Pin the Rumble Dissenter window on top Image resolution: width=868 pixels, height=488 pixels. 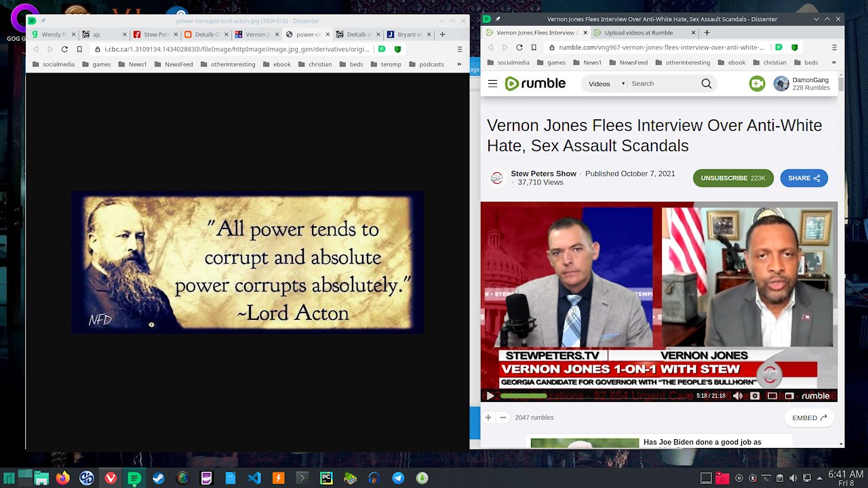coord(497,19)
